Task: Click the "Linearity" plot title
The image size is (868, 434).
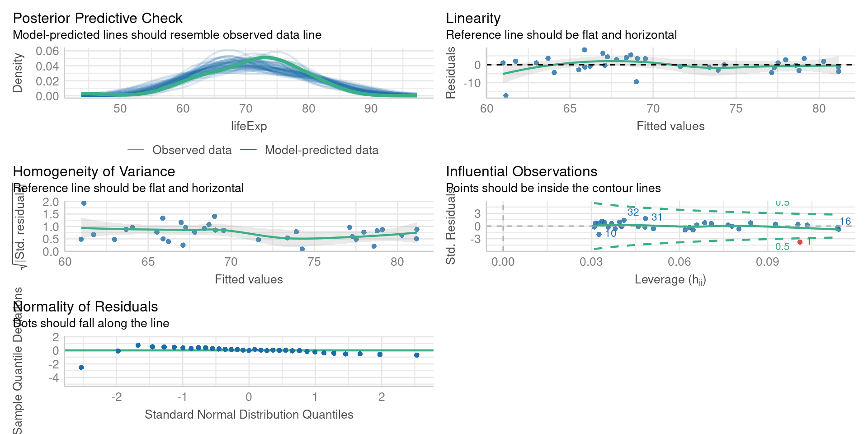Action: [x=473, y=18]
